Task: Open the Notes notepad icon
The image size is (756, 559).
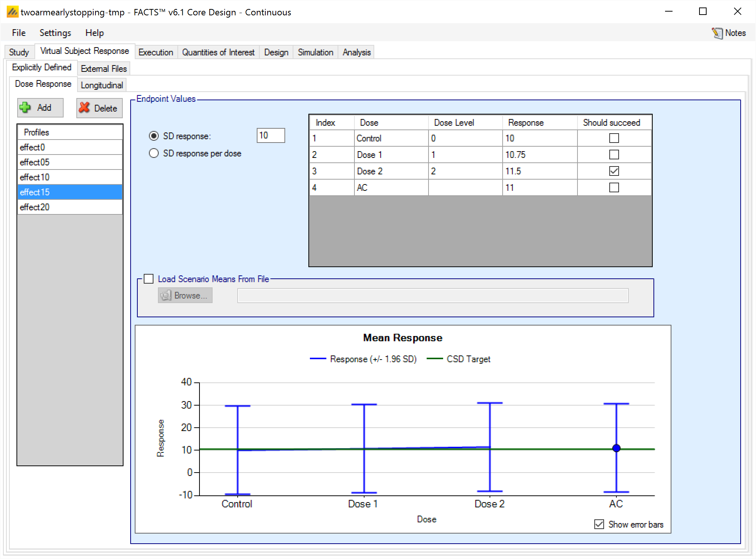Action: click(x=717, y=33)
